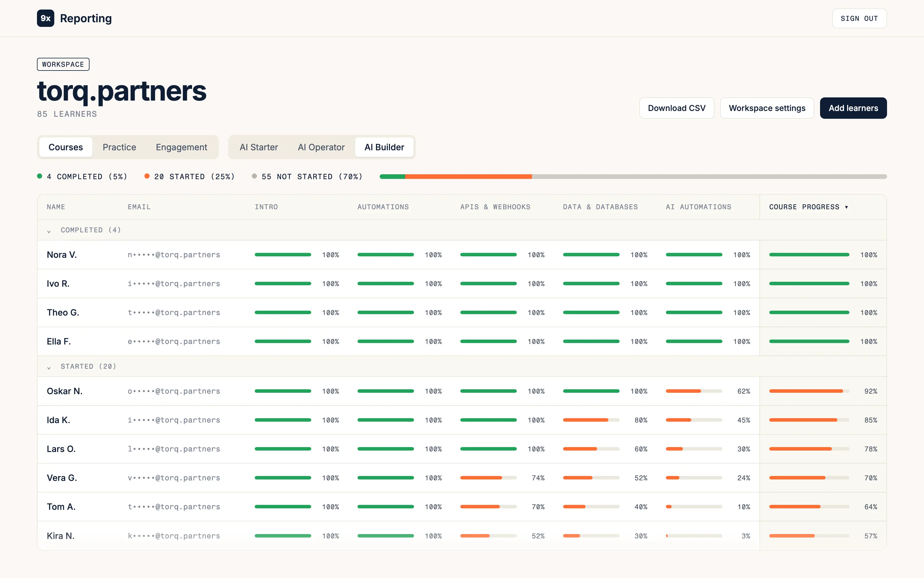924x578 pixels.
Task: Click the Email column header
Action: [x=139, y=207]
